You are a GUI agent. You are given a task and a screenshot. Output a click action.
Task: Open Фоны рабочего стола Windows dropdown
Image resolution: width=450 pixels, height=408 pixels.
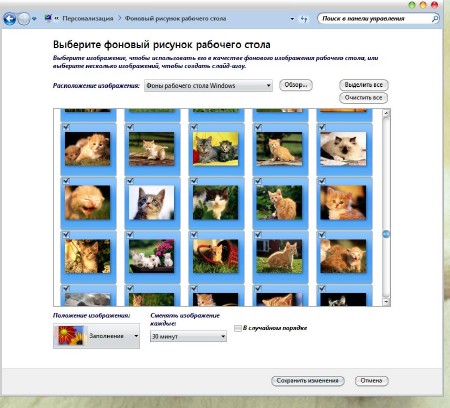pos(208,86)
